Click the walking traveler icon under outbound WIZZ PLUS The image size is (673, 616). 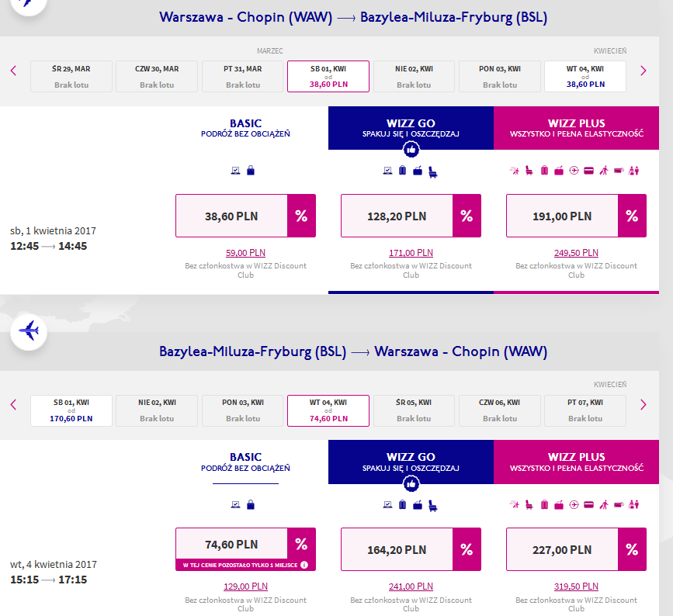(x=604, y=171)
